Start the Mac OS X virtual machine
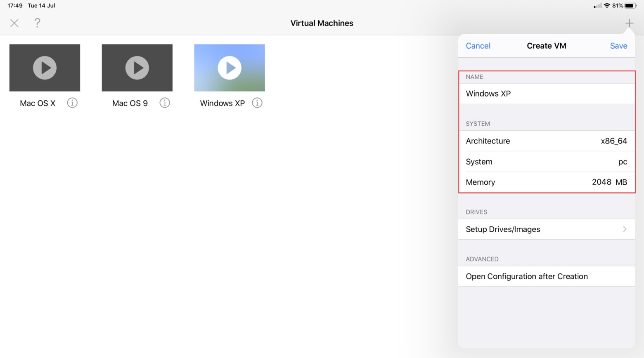The image size is (644, 358). [x=45, y=68]
